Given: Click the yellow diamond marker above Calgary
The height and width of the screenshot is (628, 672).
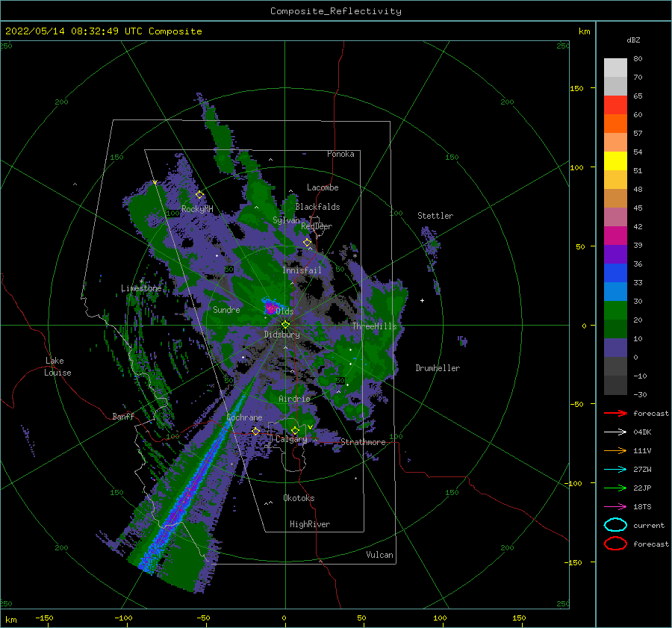Looking at the screenshot, I should point(295,430).
